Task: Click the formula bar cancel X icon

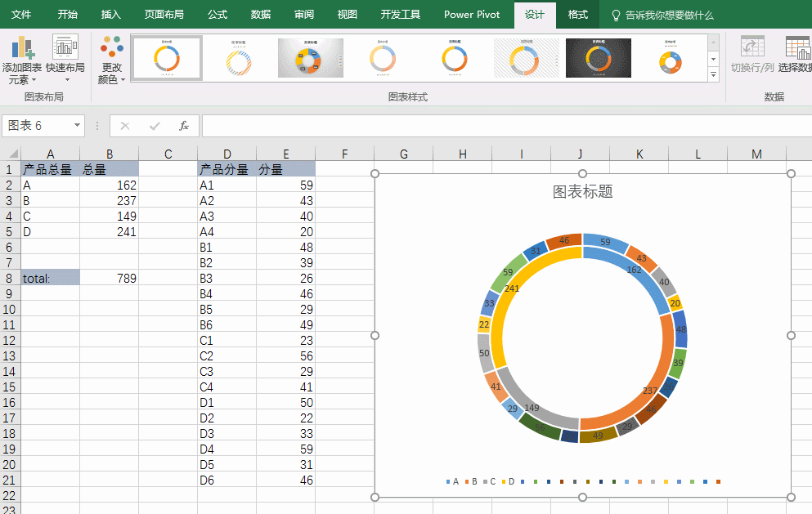Action: coord(125,126)
